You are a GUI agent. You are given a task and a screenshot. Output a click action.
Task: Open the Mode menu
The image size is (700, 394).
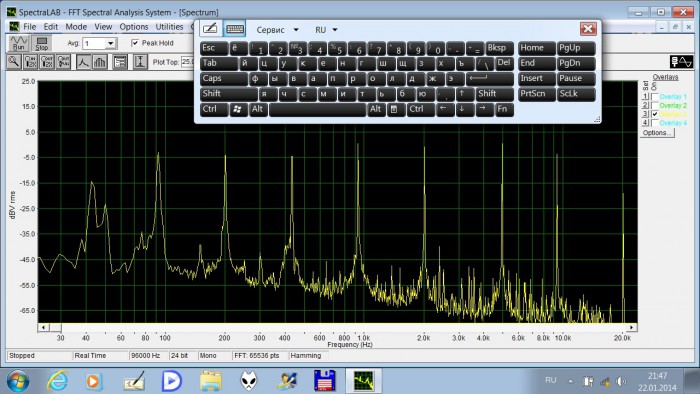pos(76,27)
